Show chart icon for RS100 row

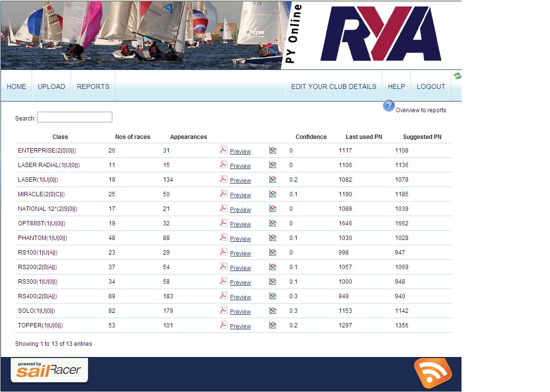[x=272, y=252]
